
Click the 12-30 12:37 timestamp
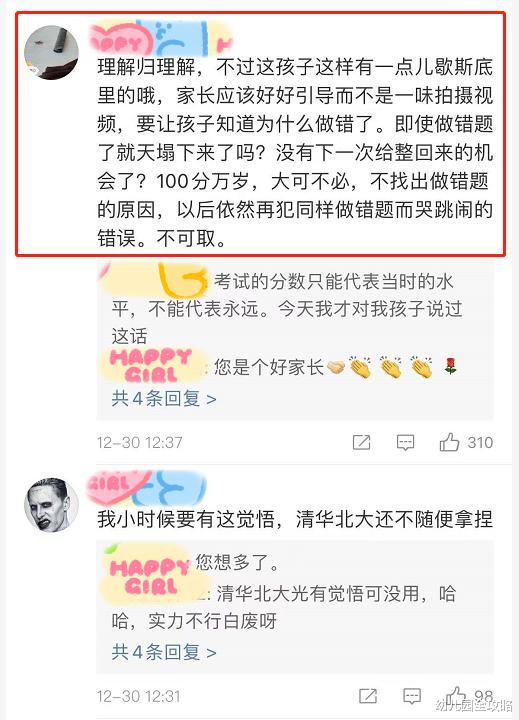pyautogui.click(x=140, y=443)
